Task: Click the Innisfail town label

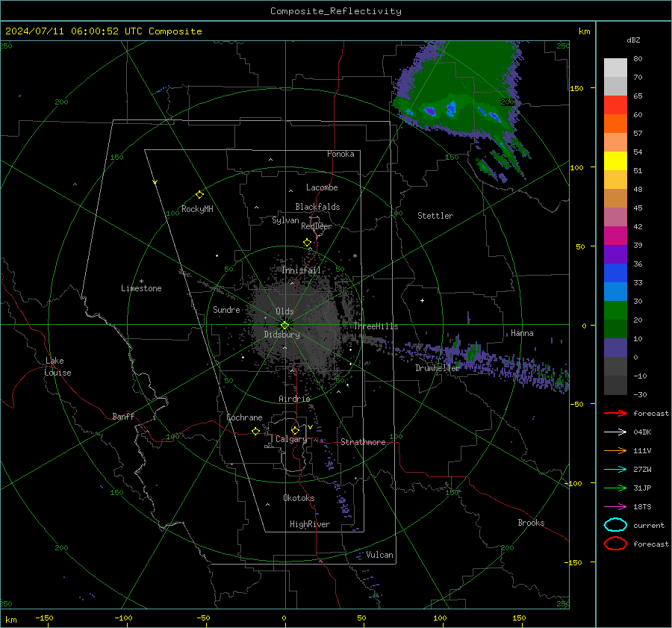Action: pos(301,270)
